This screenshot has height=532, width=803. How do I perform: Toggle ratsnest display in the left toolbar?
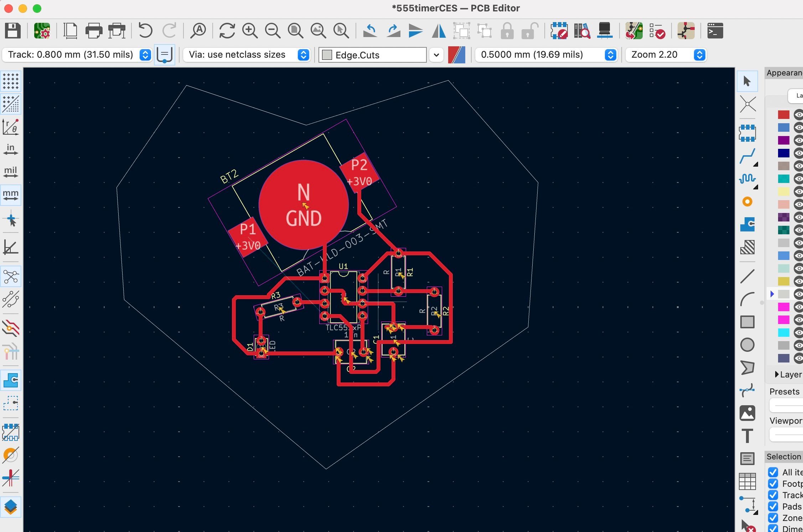[11, 276]
